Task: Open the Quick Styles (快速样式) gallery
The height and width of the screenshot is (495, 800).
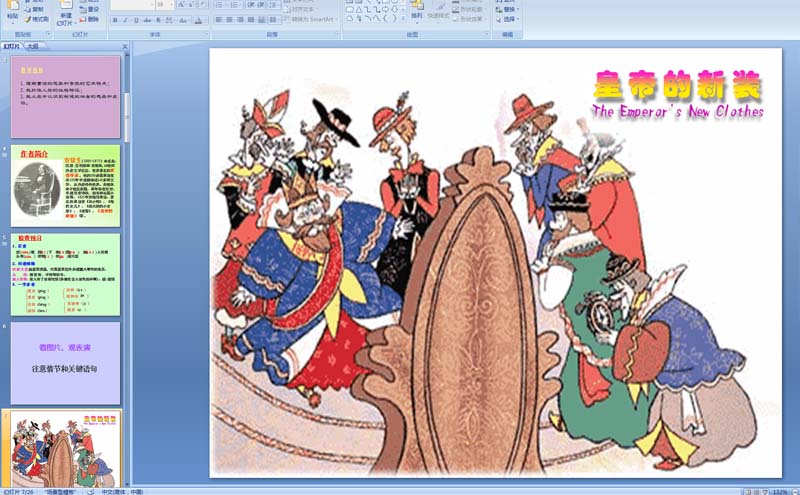Action: tap(438, 11)
